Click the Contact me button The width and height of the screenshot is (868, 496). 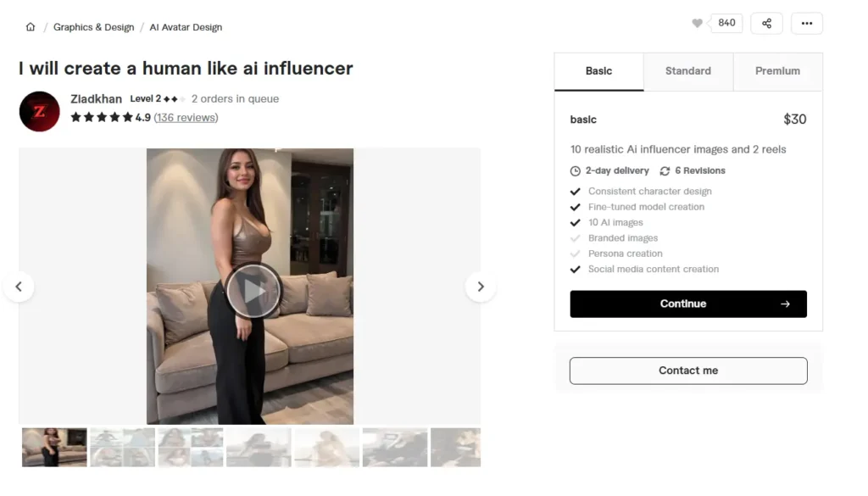[x=687, y=371]
